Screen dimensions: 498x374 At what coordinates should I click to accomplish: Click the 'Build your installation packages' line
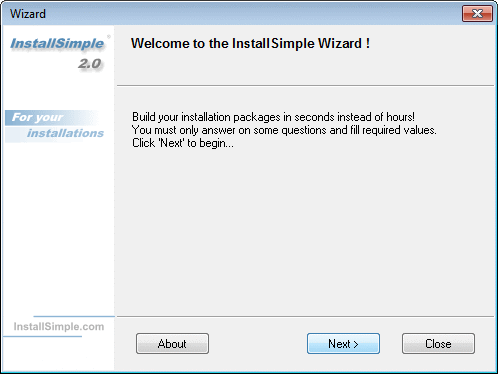coord(273,117)
